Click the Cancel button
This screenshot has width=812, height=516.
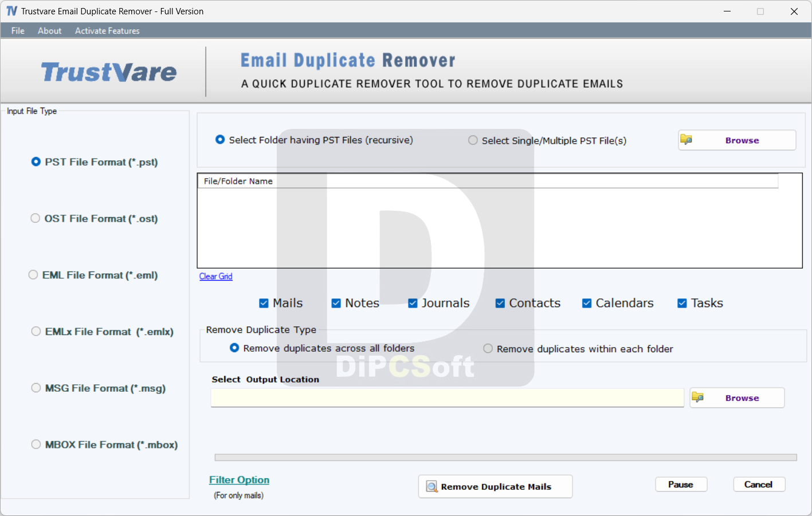coord(759,485)
